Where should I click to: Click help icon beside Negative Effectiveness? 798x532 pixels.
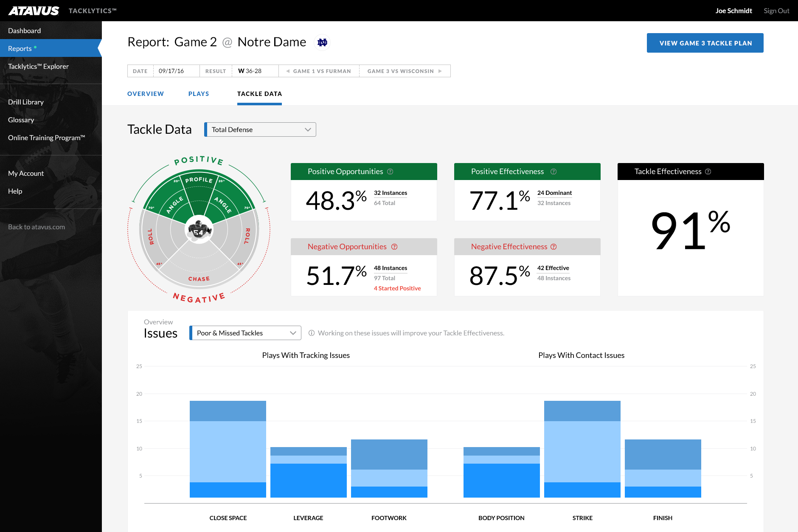(x=554, y=247)
